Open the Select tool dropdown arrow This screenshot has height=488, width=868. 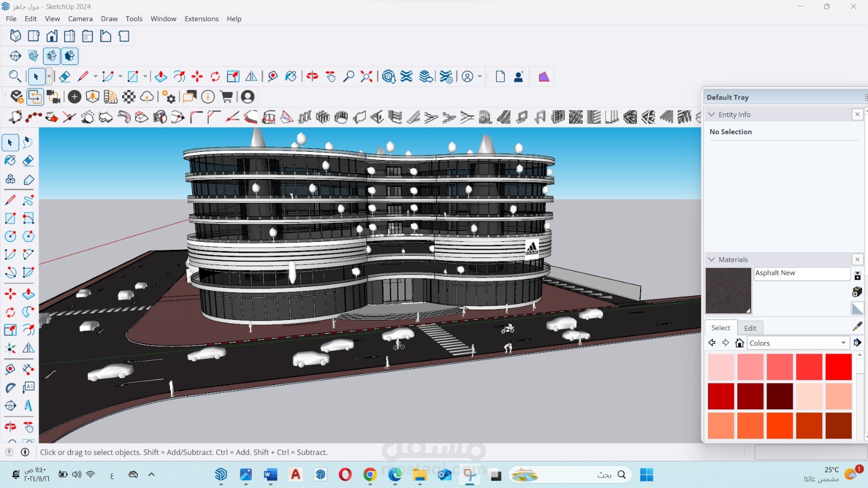click(x=49, y=76)
